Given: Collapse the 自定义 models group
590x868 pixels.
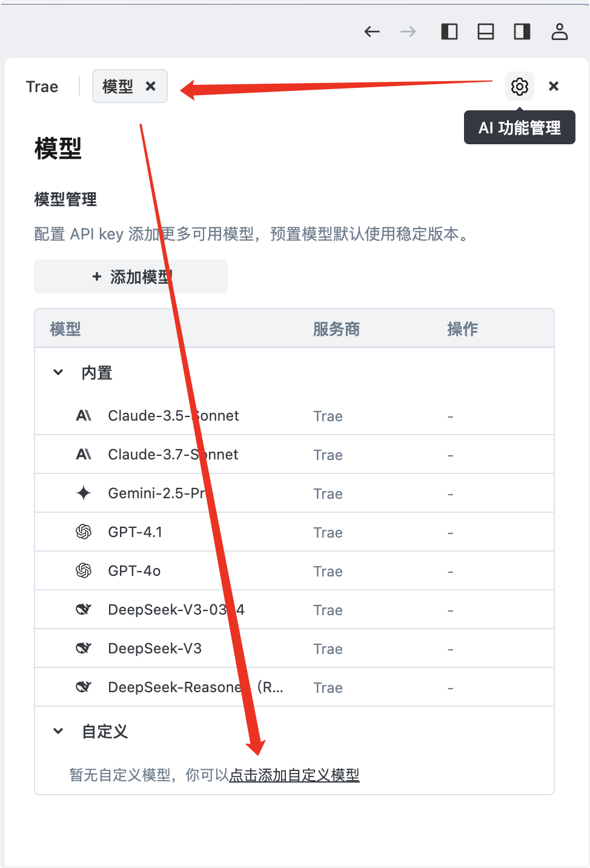Looking at the screenshot, I should coord(58,731).
